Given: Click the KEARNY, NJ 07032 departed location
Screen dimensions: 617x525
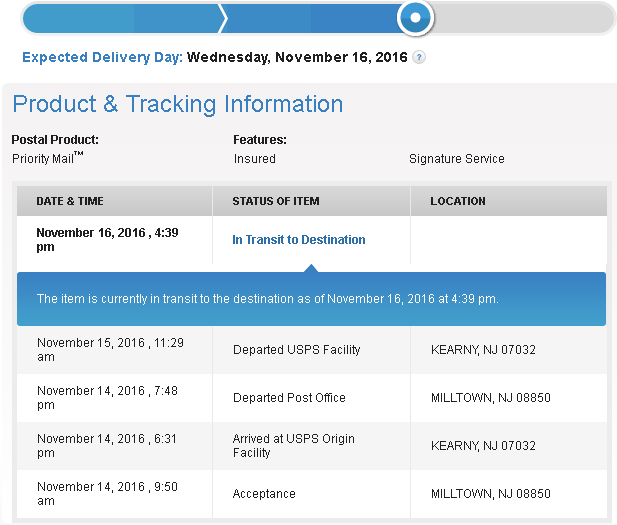Looking at the screenshot, I should click(483, 350).
